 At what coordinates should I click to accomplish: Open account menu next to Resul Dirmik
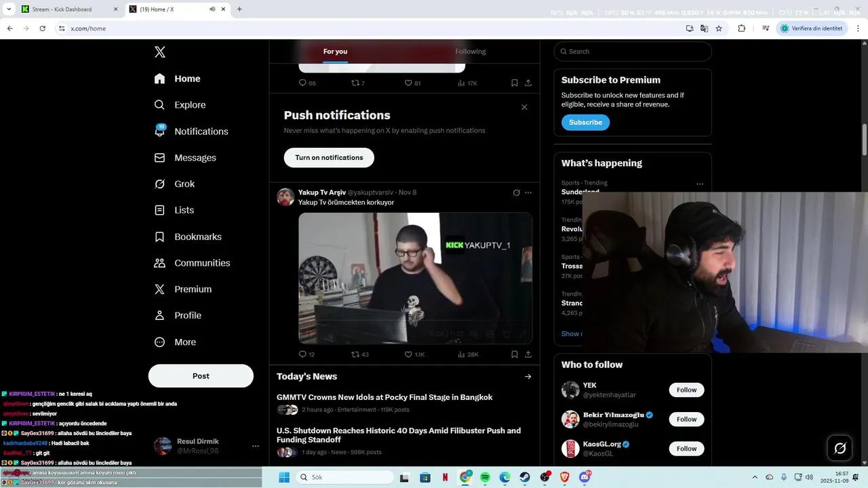pyautogui.click(x=256, y=446)
